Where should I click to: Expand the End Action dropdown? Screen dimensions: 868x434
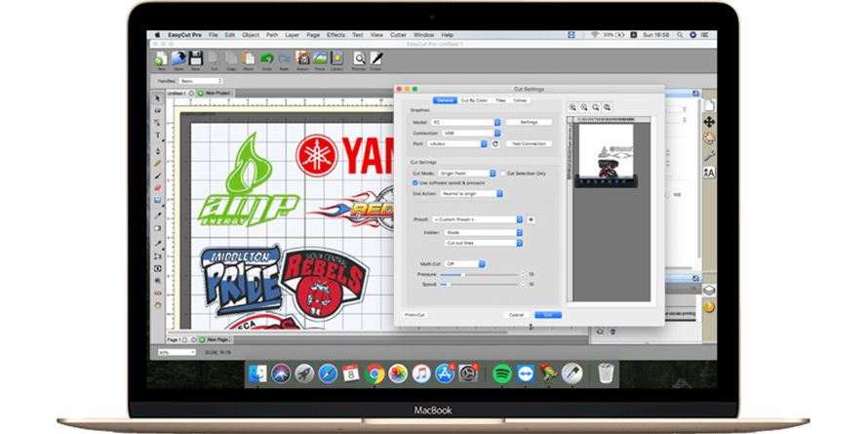[x=471, y=193]
